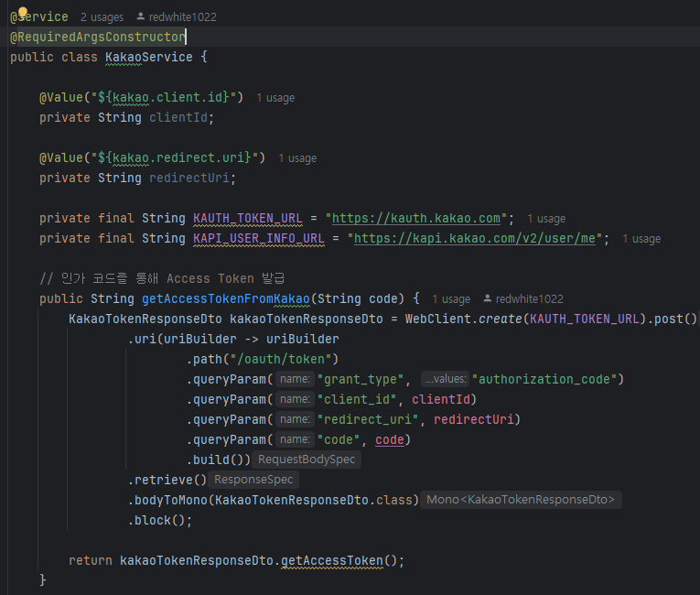Screen dimensions: 700x595
Task: Click '1 usage' hint next to kakao.client.id
Action: (x=275, y=98)
